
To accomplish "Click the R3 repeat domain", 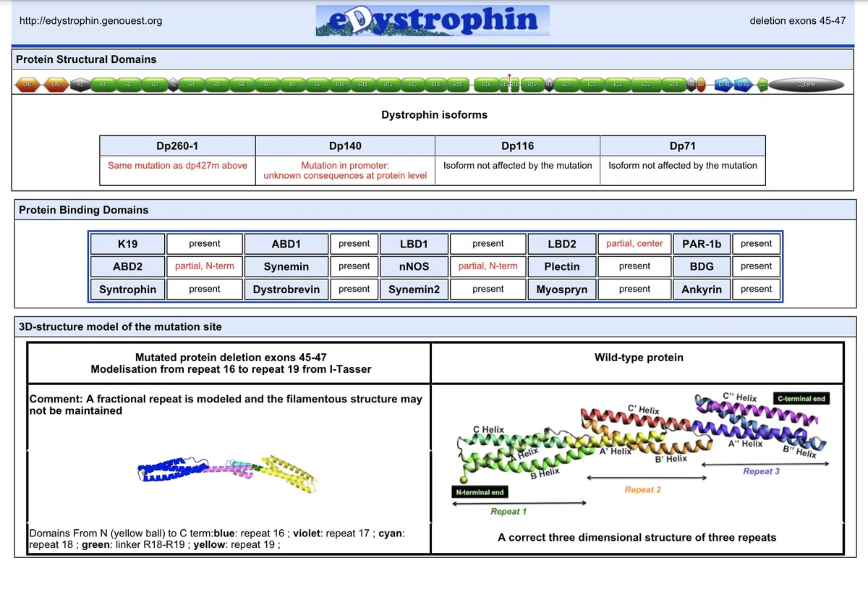I will [x=155, y=85].
